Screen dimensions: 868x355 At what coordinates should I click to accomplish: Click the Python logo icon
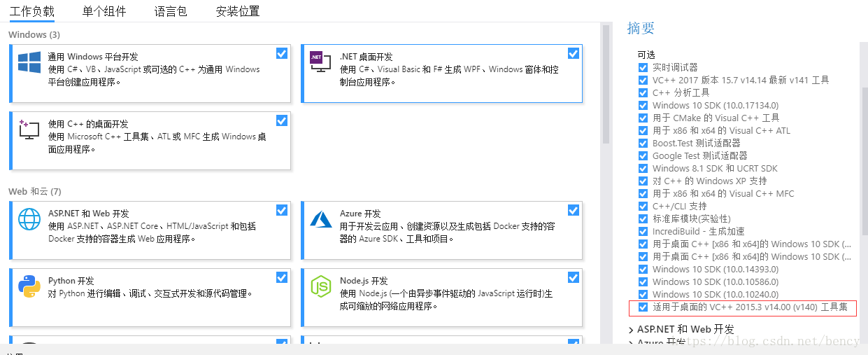[29, 286]
